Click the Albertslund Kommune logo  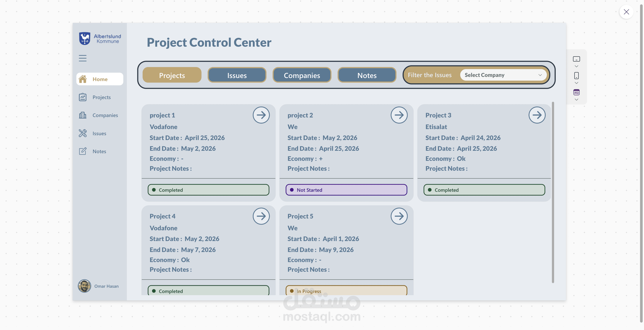(x=100, y=39)
